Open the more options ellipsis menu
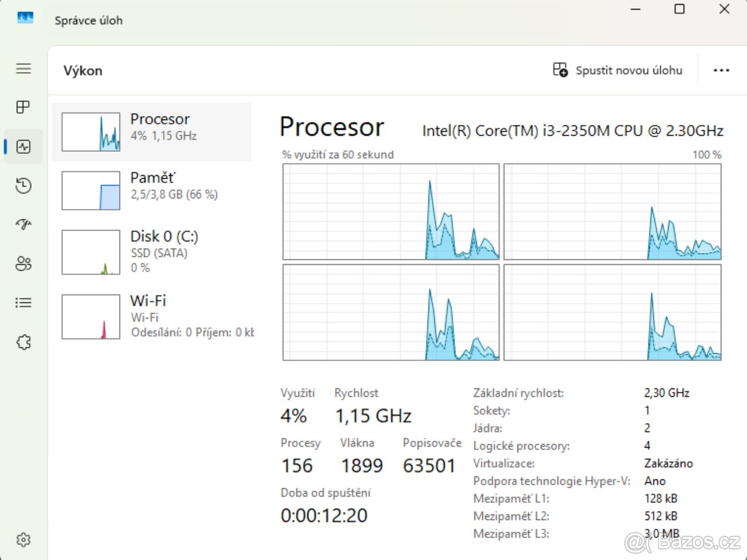The width and height of the screenshot is (747, 560). (721, 70)
